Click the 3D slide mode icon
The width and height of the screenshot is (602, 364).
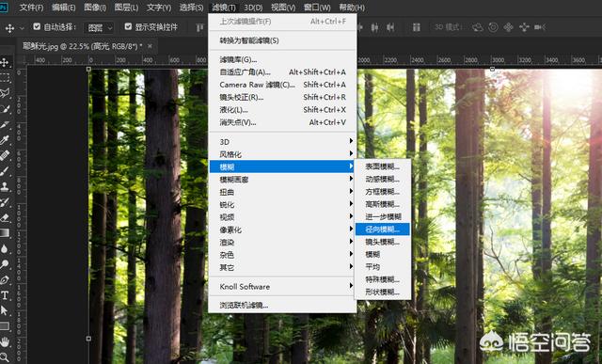(524, 27)
